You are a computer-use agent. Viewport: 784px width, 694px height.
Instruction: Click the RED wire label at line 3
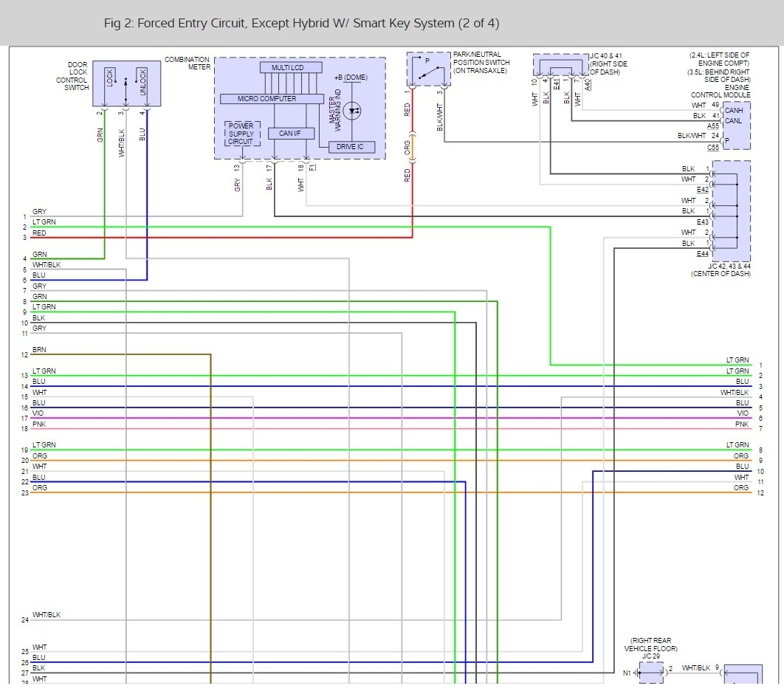tap(39, 233)
